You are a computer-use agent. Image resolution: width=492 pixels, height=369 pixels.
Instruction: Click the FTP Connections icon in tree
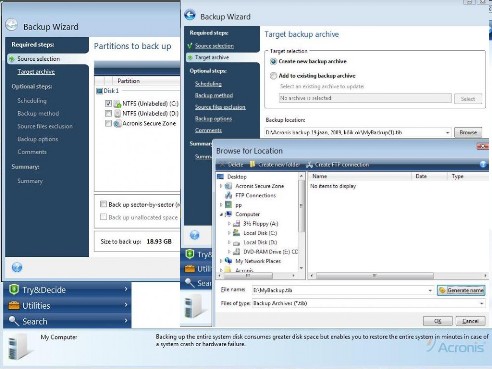click(229, 195)
